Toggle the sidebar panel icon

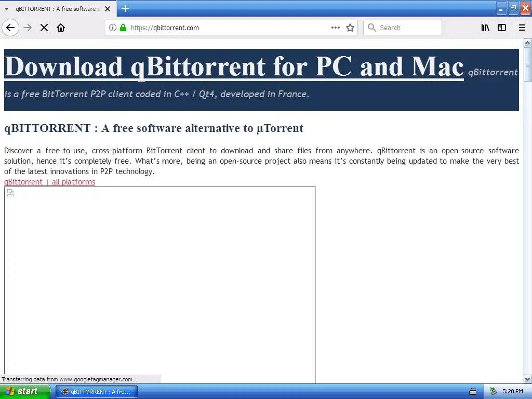pos(502,28)
